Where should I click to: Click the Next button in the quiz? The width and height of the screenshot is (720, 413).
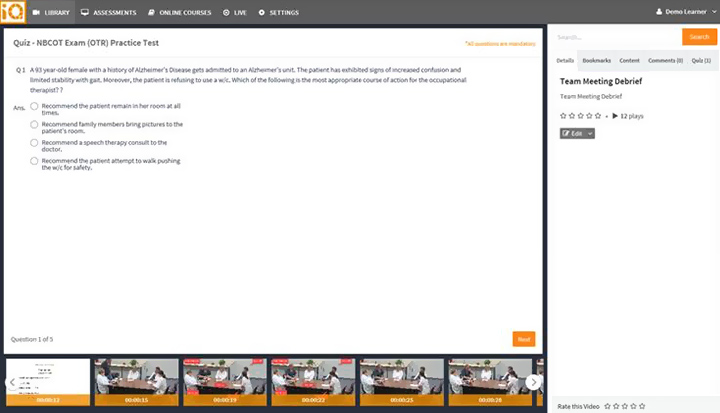coord(524,339)
